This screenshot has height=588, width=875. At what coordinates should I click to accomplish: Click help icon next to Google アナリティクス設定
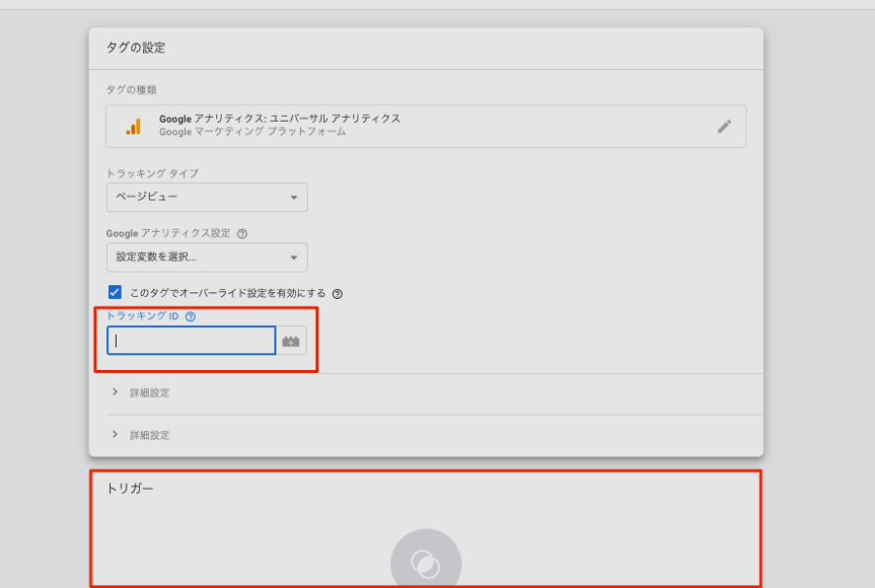pos(241,234)
